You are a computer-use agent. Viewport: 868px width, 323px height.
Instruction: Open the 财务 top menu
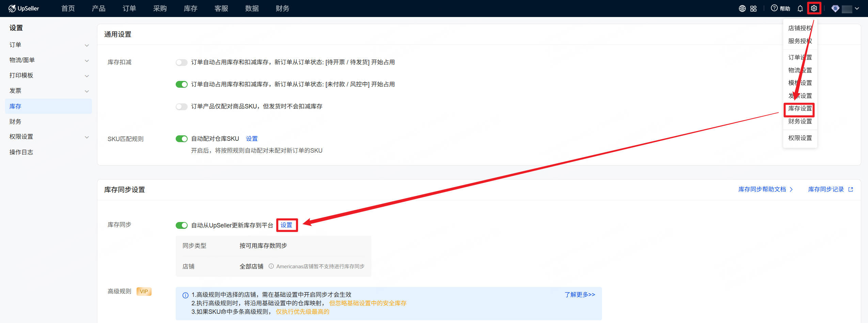pos(283,8)
